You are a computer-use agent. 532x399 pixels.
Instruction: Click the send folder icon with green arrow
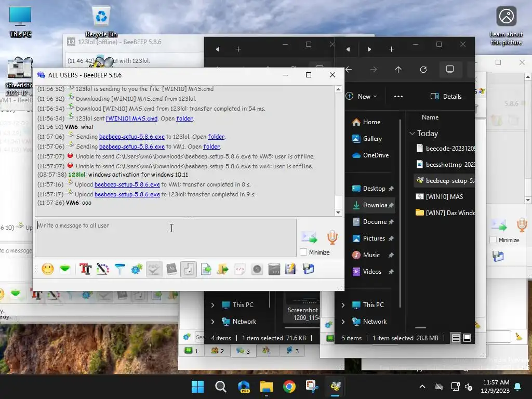(x=222, y=269)
